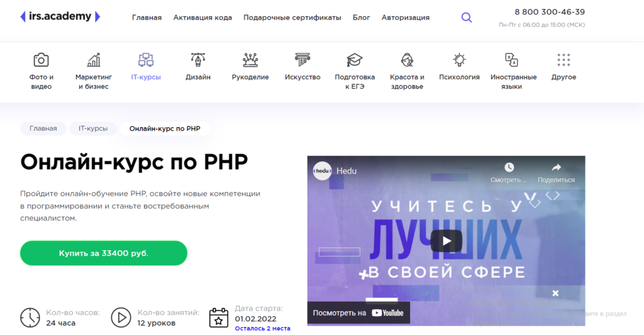Click the irs.academy logo
This screenshot has width=644, height=335.
coord(60,16)
